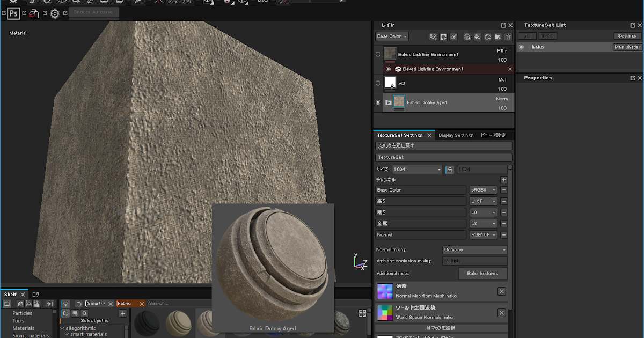This screenshot has width=644, height=338.
Task: Open the search magnifier in the Shelf panel
Action: pos(84,313)
